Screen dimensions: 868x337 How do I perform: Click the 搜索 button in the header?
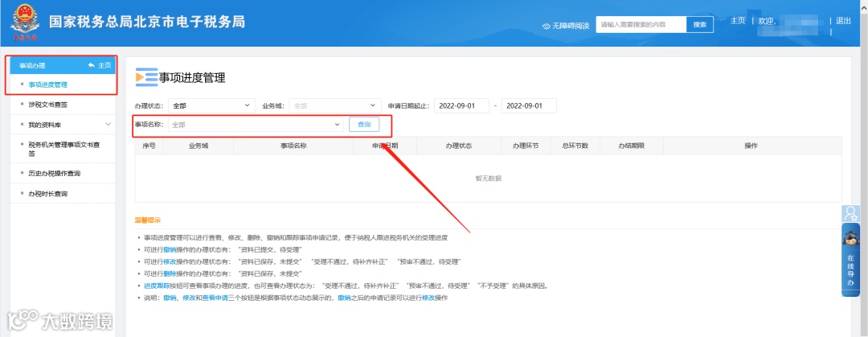(x=700, y=24)
